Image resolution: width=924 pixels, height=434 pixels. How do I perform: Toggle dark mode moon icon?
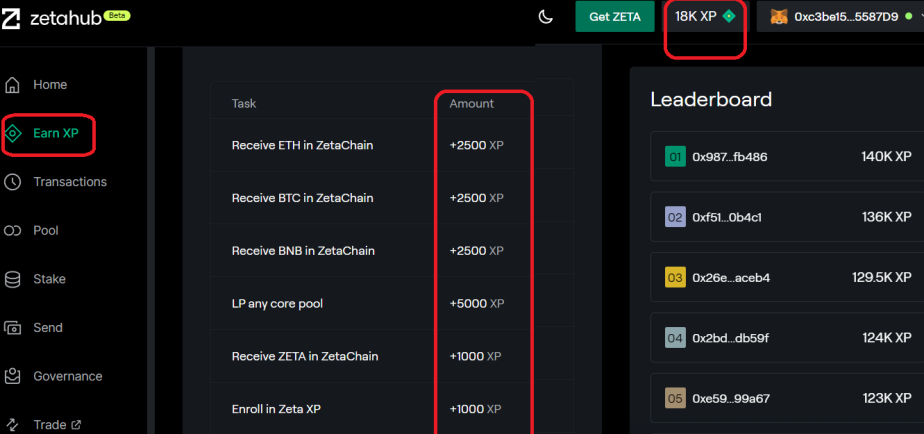546,17
